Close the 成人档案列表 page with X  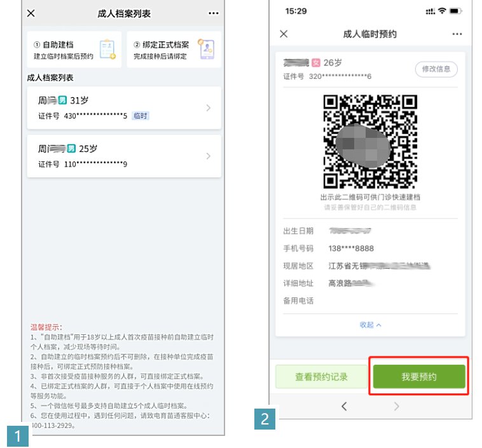(31, 13)
